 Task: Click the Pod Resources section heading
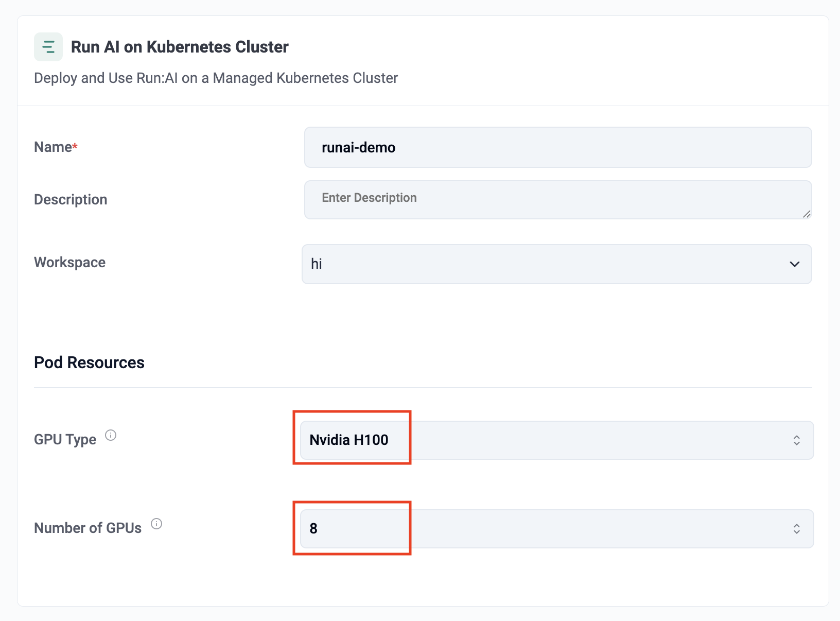tap(89, 363)
